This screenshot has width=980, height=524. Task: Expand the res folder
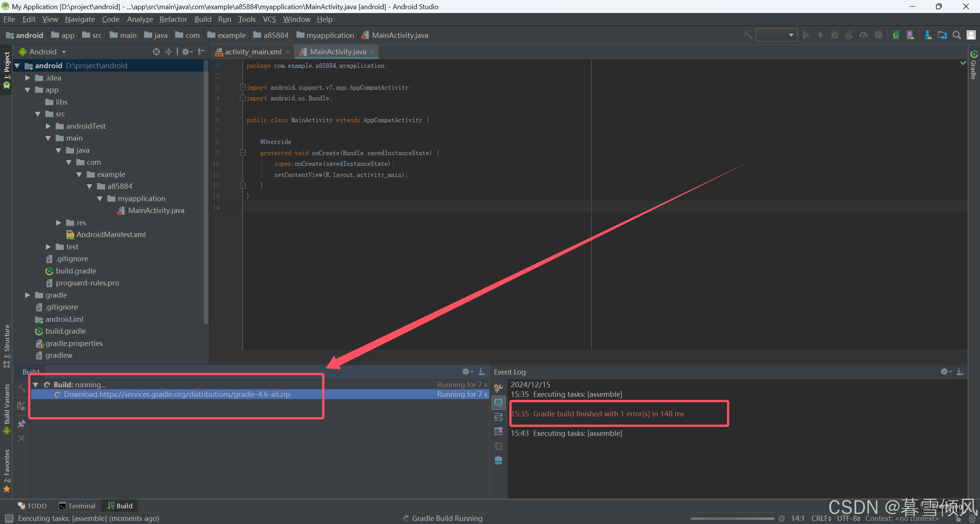pos(59,223)
